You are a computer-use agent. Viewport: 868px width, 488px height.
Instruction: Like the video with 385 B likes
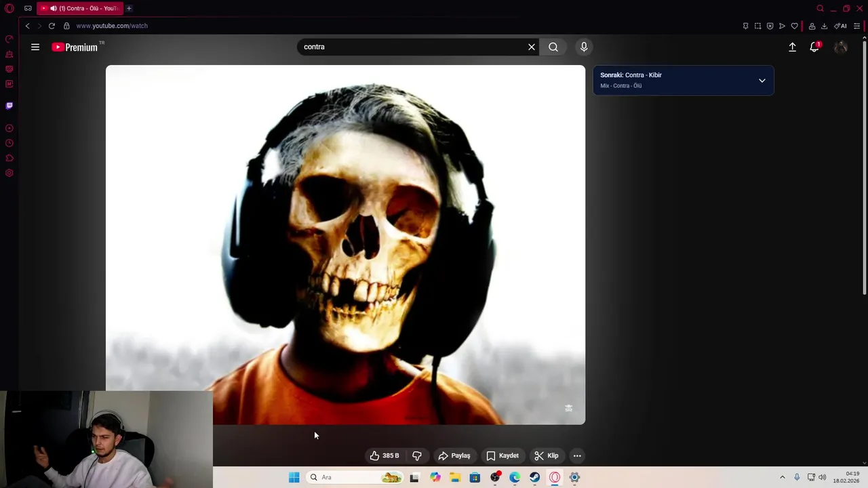pos(384,455)
